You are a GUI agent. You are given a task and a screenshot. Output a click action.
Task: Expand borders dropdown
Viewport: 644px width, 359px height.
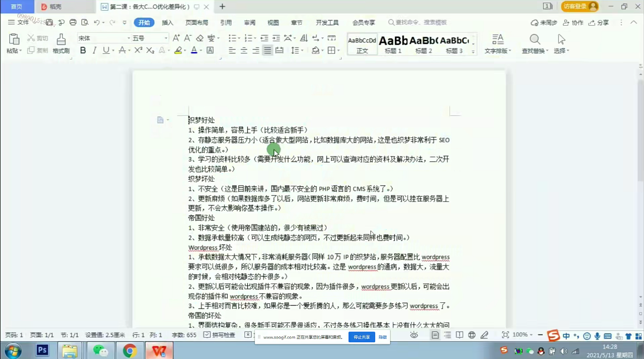pyautogui.click(x=338, y=51)
